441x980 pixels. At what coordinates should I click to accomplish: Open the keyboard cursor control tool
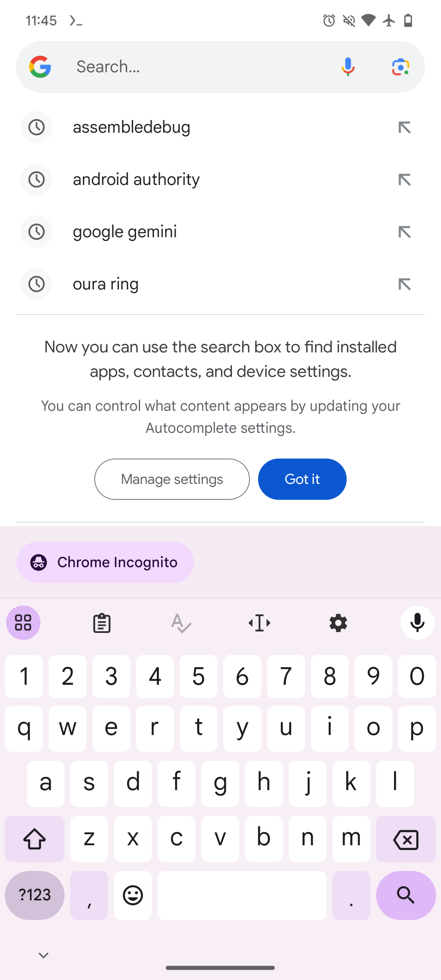[260, 623]
